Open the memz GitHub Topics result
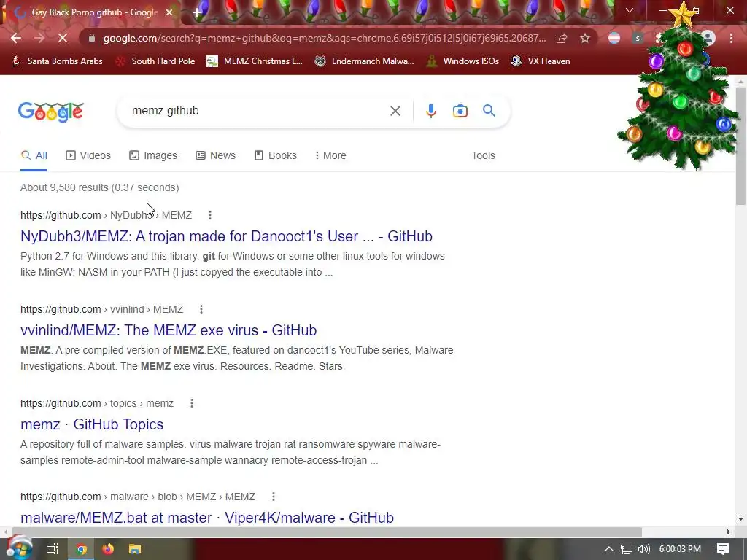 pyautogui.click(x=92, y=424)
